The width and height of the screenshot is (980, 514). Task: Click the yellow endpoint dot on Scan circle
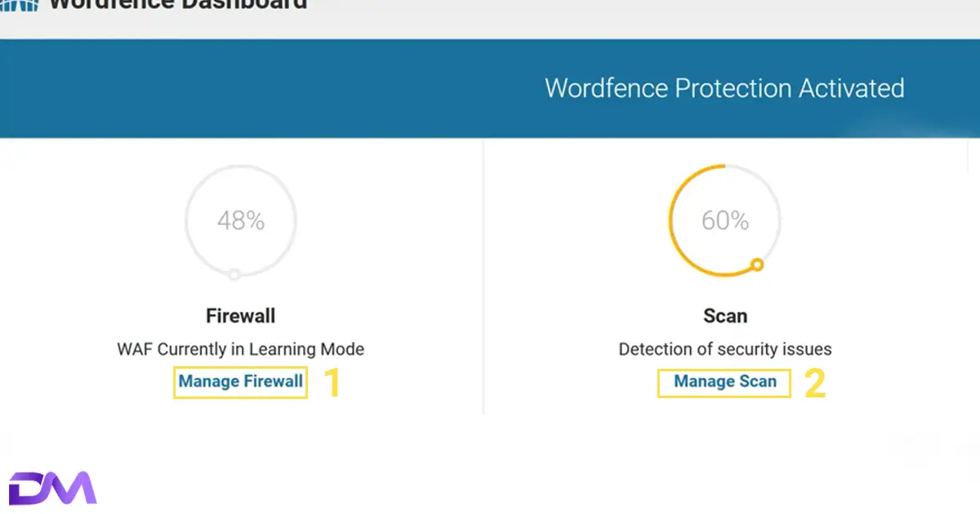coord(757,264)
